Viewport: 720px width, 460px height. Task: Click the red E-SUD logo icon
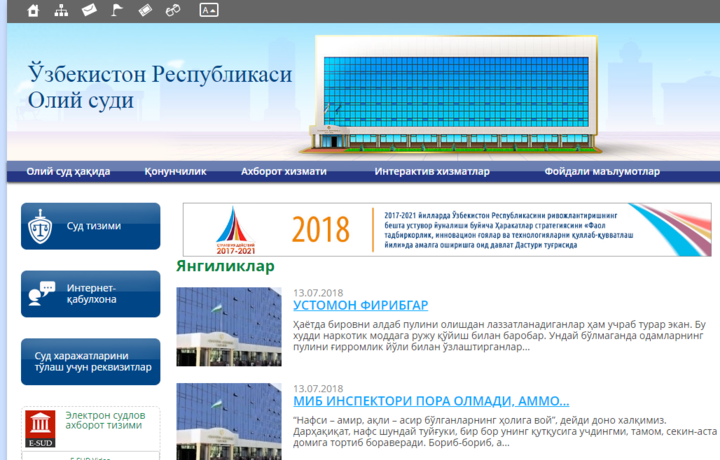(40, 429)
